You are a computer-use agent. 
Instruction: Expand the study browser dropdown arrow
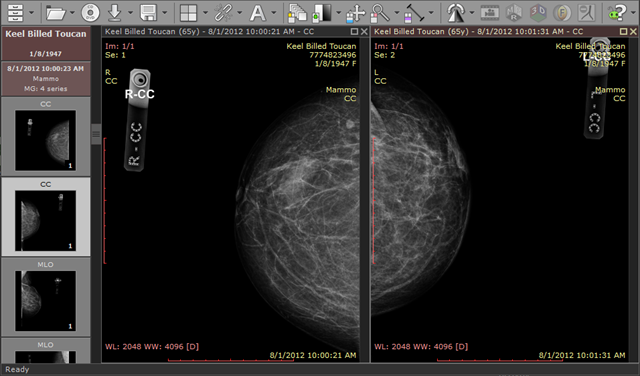coord(31,13)
